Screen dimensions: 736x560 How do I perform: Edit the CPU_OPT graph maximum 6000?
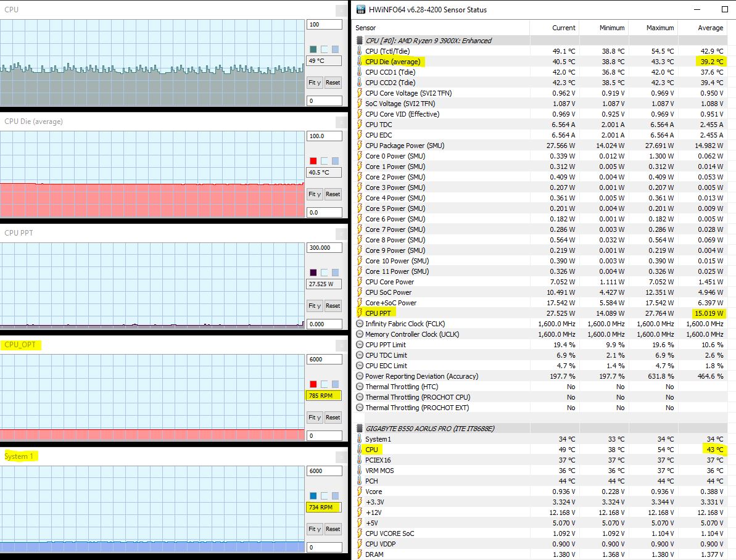[x=324, y=360]
